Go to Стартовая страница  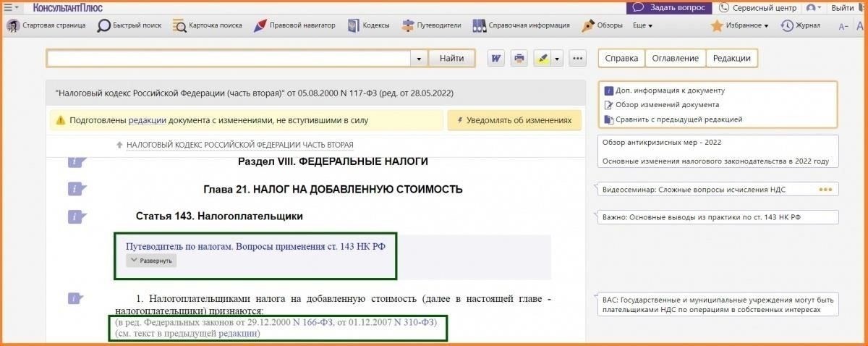pyautogui.click(x=46, y=25)
